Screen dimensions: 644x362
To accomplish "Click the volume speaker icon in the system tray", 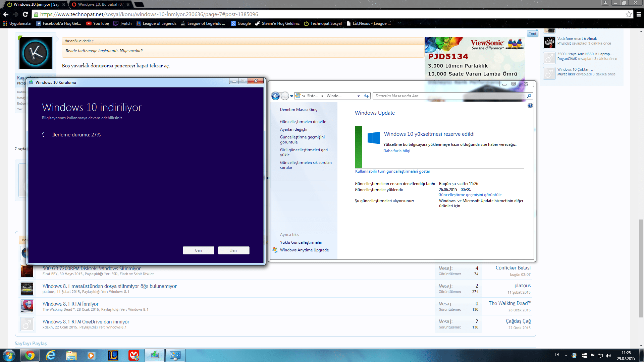I will tap(608, 356).
